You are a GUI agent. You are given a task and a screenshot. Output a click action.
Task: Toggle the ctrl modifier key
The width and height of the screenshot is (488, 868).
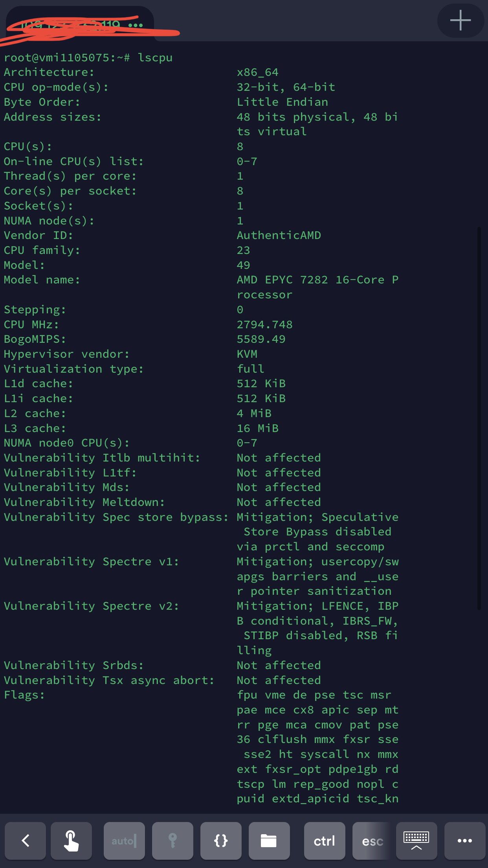tap(325, 841)
